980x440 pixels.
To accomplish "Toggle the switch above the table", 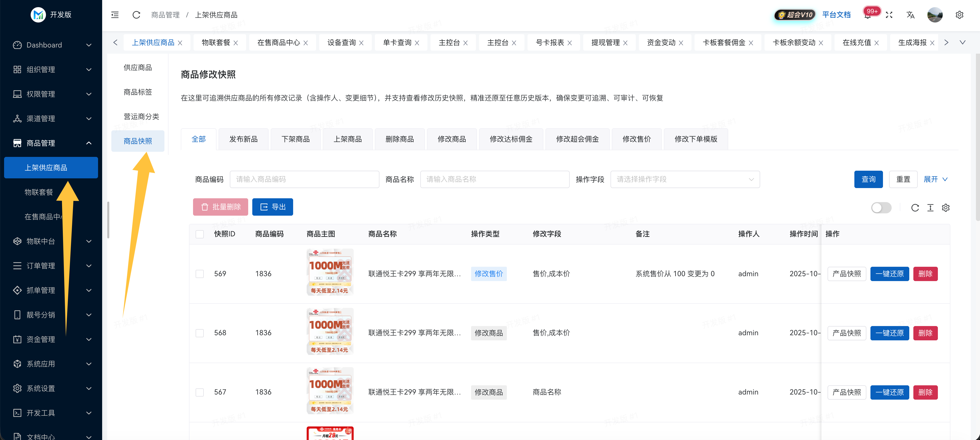I will tap(881, 207).
